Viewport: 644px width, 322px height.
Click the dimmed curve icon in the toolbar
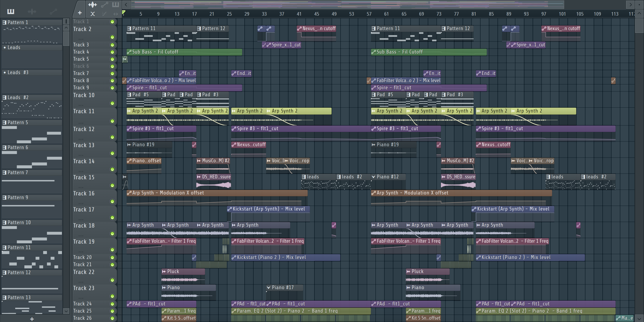(x=104, y=14)
